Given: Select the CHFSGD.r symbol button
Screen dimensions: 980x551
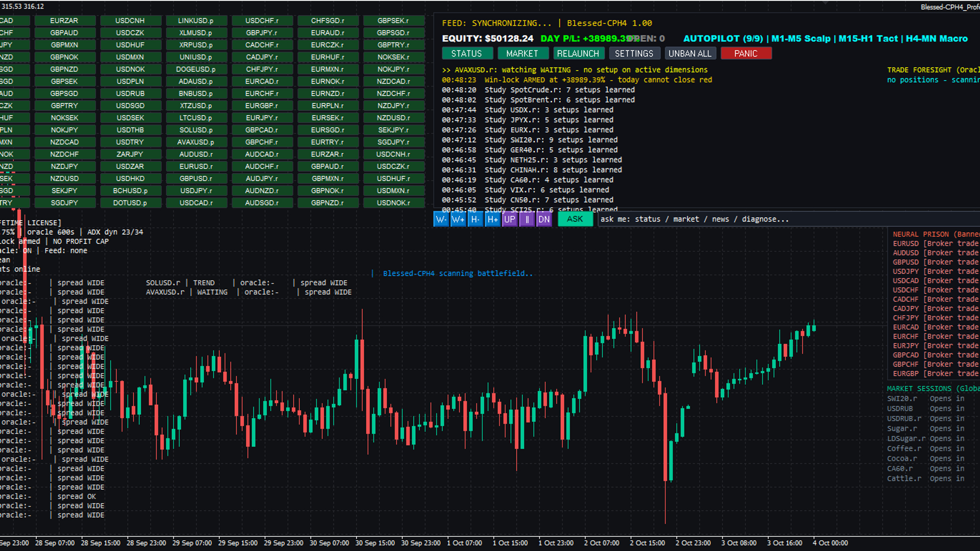Looking at the screenshot, I should [328, 21].
